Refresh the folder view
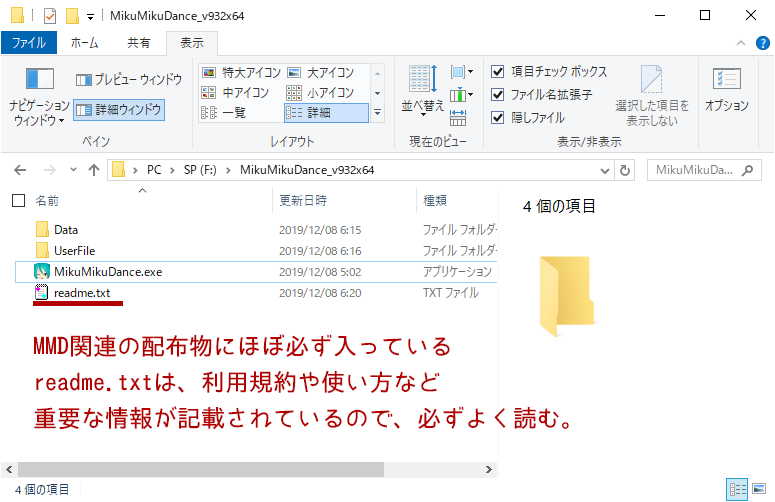Viewport: 775px width, 502px height. [625, 171]
